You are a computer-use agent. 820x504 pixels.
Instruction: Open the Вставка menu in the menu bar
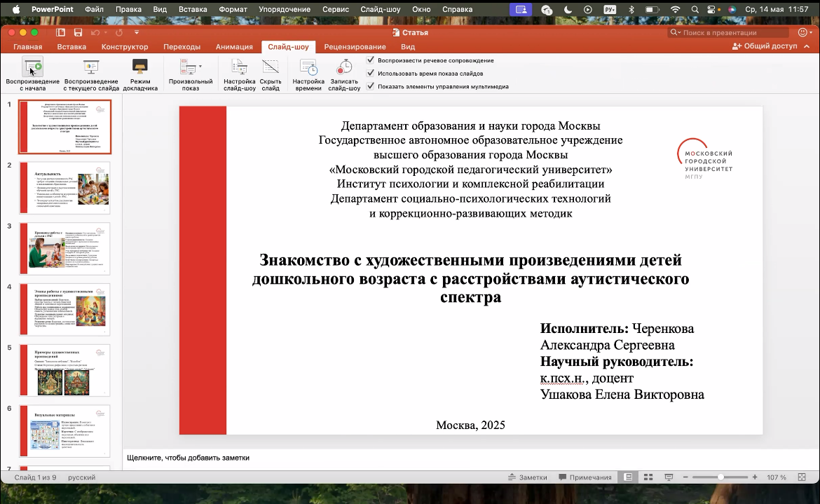click(193, 10)
